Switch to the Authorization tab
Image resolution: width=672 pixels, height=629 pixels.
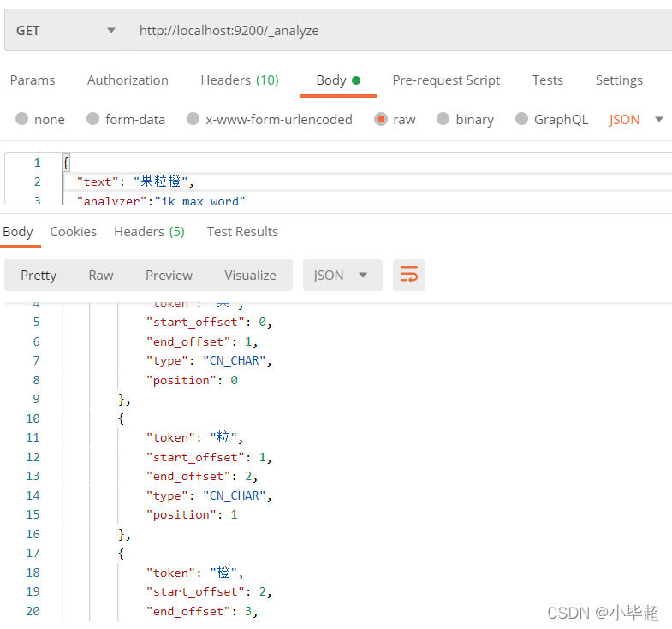coord(128,80)
